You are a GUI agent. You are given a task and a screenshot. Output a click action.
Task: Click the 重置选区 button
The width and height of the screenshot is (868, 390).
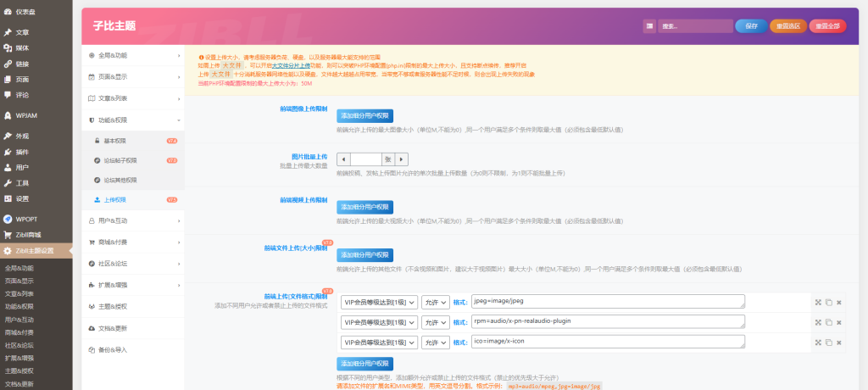[788, 26]
